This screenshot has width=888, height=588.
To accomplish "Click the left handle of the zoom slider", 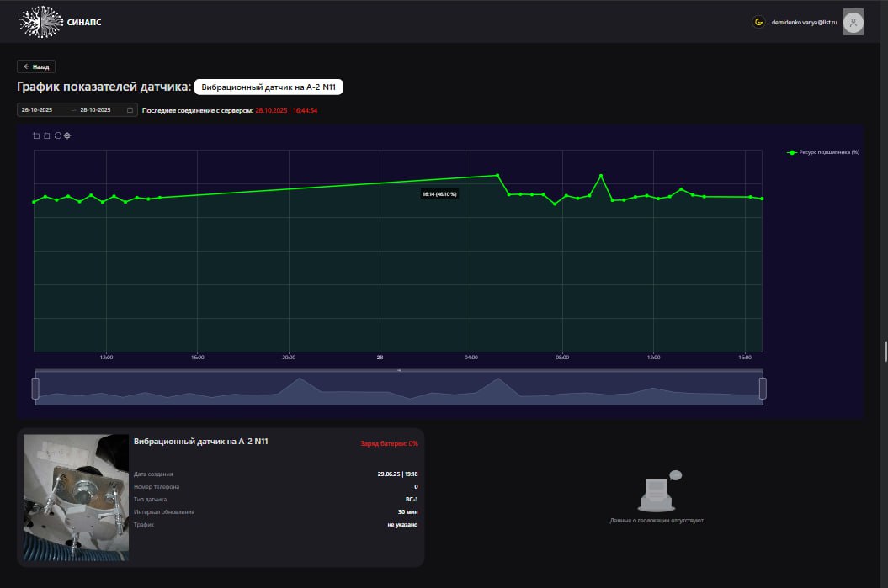I will tap(35, 389).
